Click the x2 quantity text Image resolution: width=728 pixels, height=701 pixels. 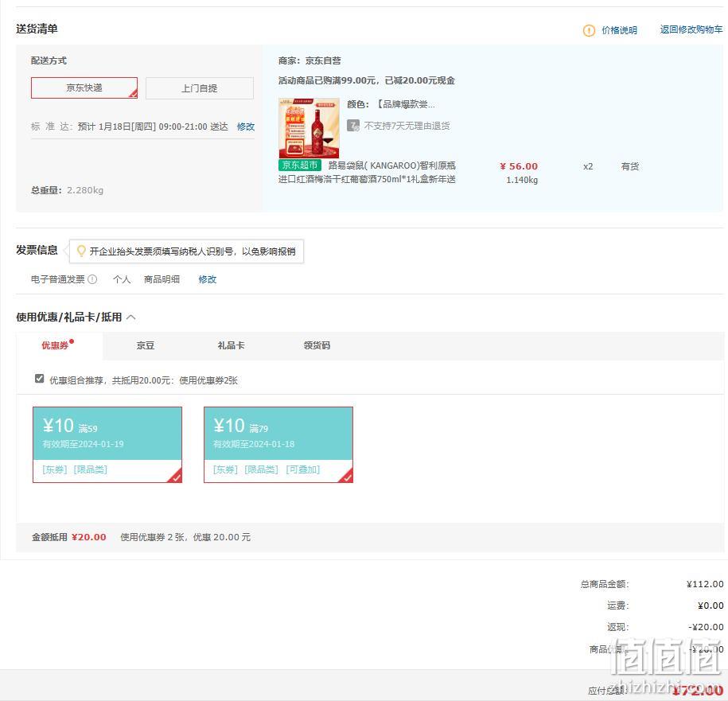(588, 166)
